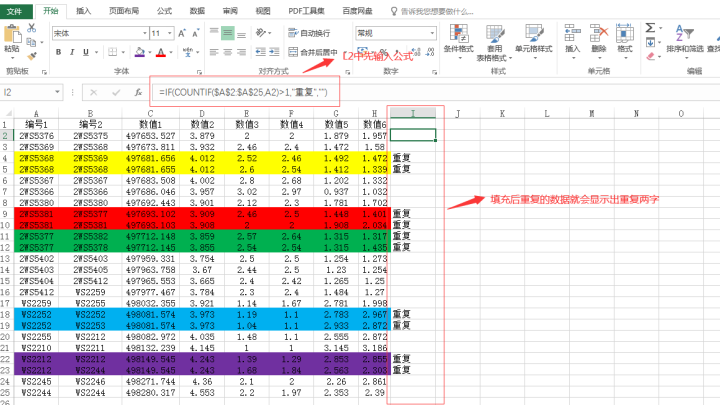Toggle Underline formatting

tap(85, 52)
